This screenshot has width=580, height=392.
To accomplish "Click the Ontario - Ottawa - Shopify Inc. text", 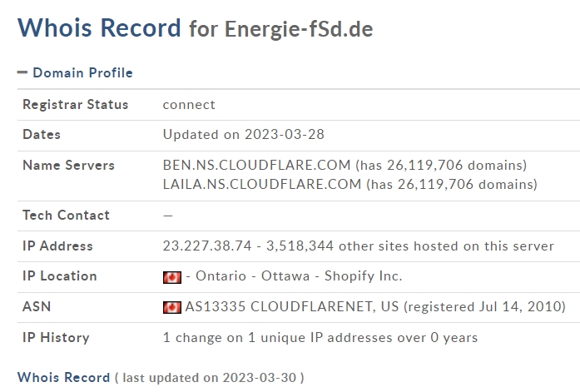I will 299,275.
